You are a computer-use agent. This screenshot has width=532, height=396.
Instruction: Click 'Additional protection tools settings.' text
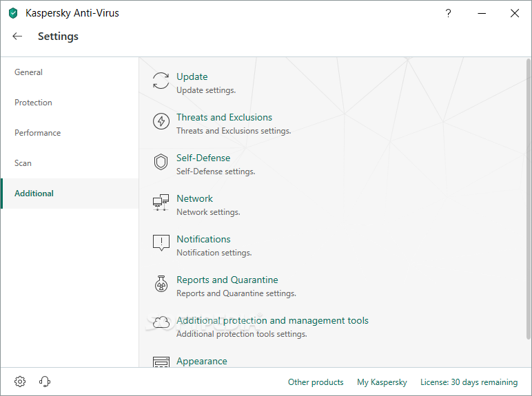(x=242, y=334)
